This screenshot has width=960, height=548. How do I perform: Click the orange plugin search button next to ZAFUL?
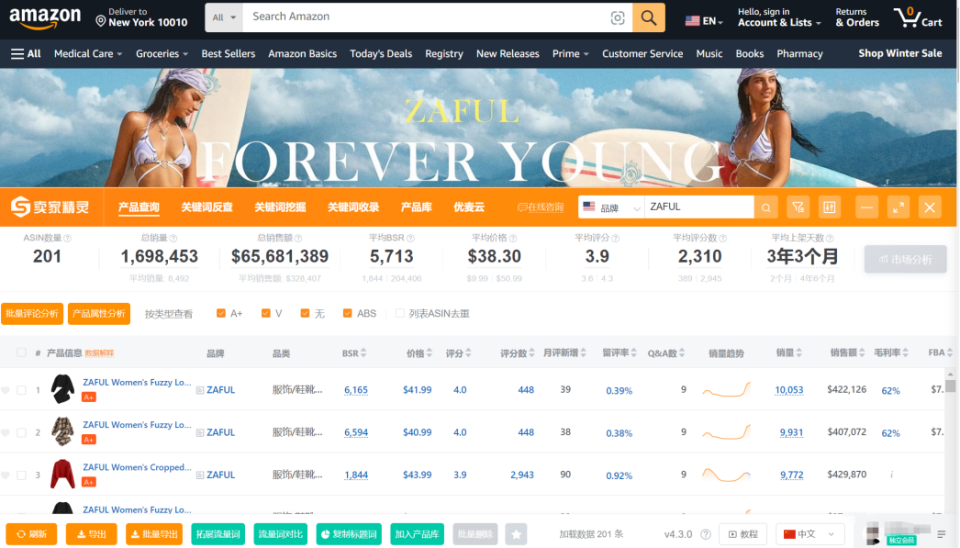766,208
